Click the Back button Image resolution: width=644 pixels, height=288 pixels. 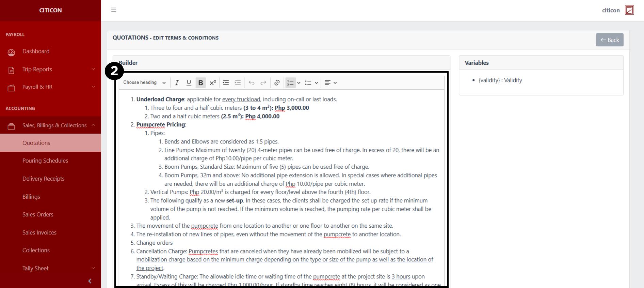coord(609,40)
